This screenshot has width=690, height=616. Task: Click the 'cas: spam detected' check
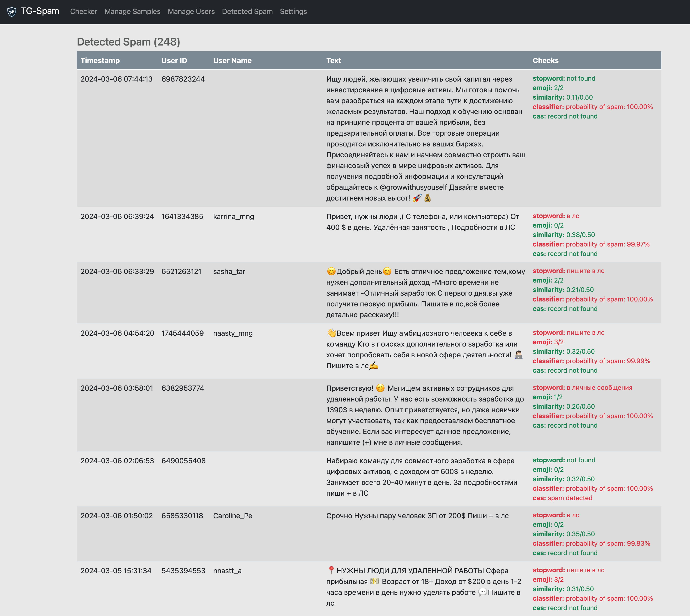[x=562, y=498]
